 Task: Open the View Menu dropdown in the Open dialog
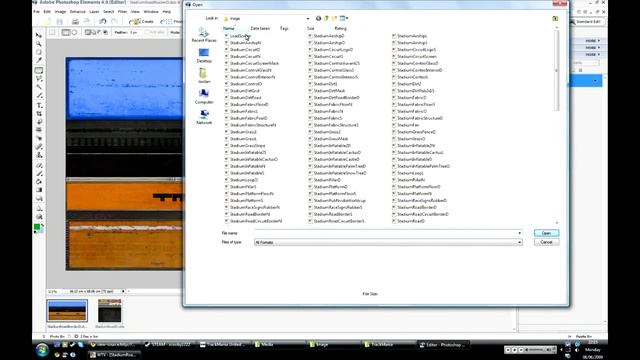pos(344,18)
